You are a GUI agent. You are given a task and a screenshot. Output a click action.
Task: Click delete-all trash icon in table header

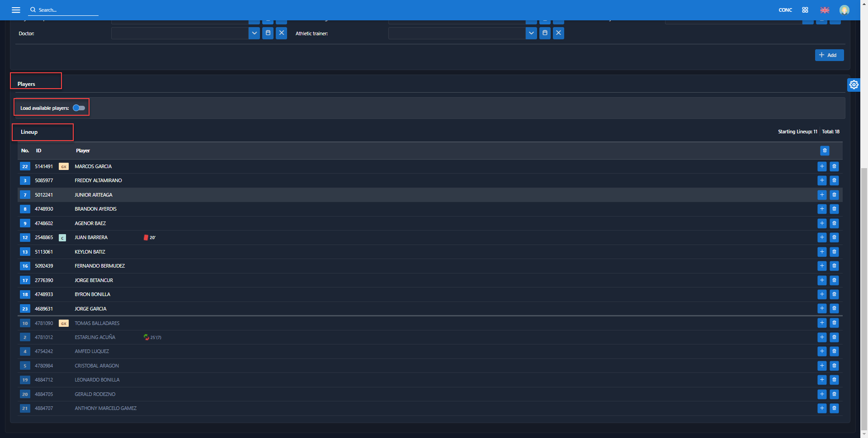click(x=825, y=151)
